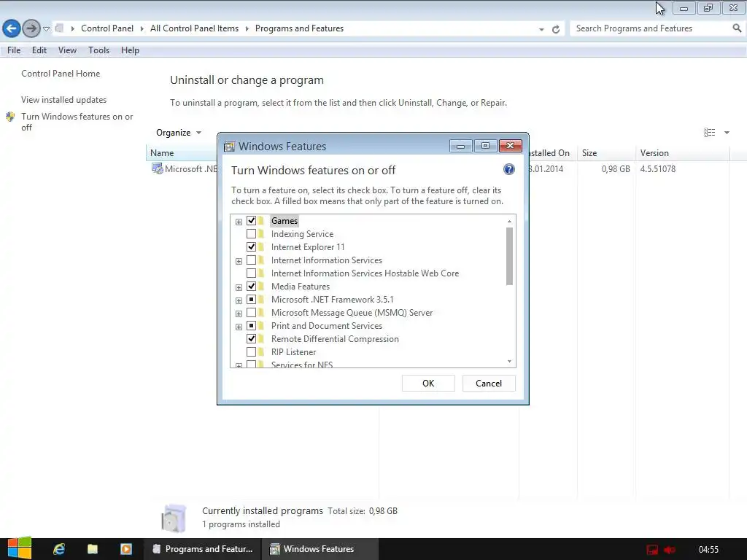Click OK in Windows Features dialog

[x=428, y=384]
